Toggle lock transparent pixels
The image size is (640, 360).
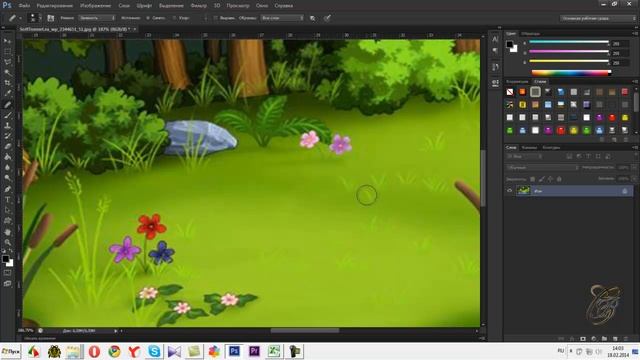(x=533, y=179)
